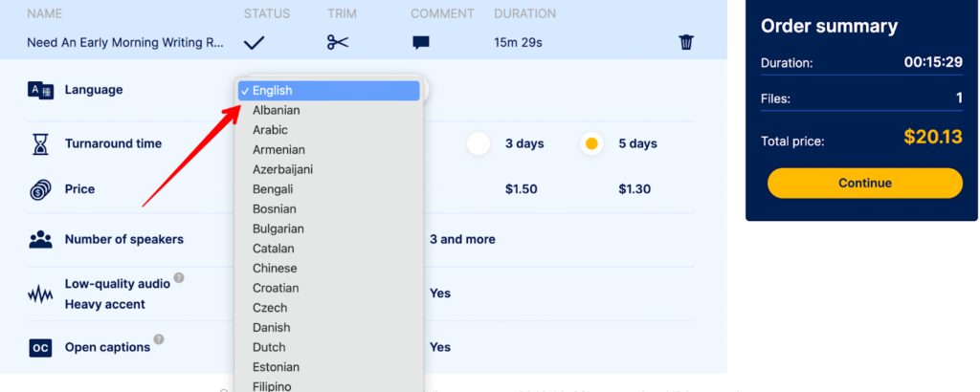Click the Language translate icon
This screenshot has width=980, height=392.
tap(40, 90)
